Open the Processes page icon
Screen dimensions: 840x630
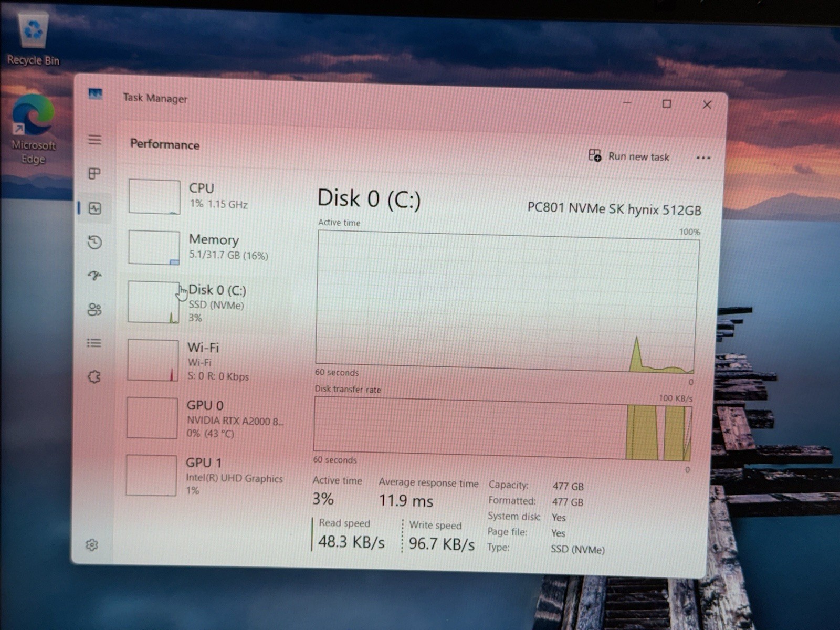point(94,174)
